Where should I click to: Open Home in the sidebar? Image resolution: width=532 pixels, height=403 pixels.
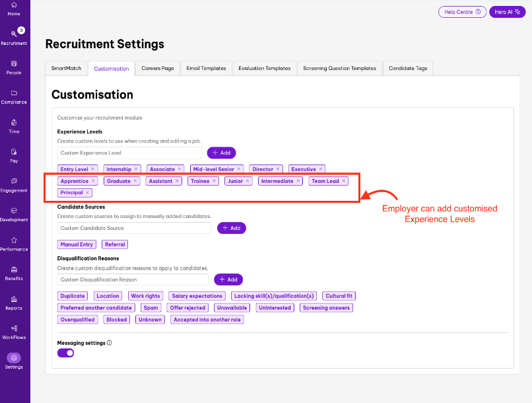[14, 9]
